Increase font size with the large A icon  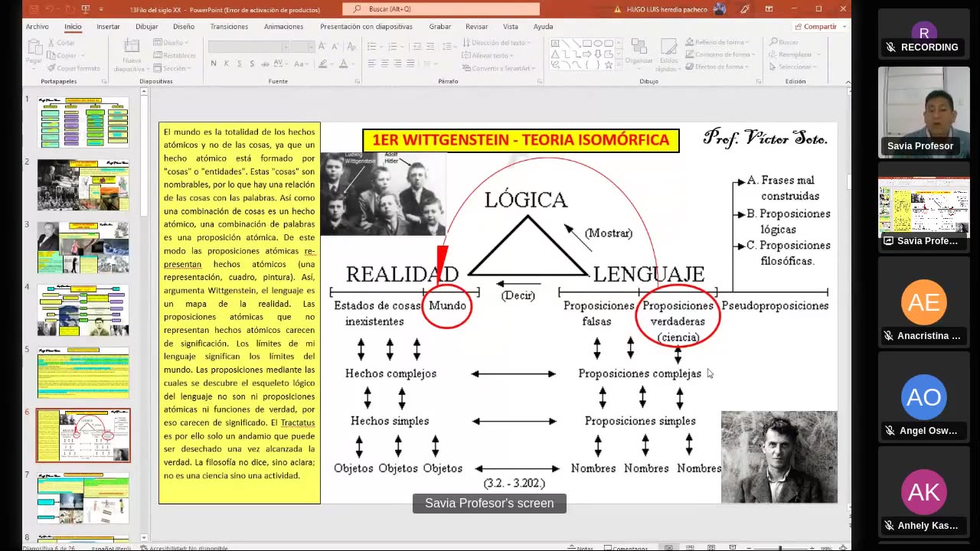point(322,47)
